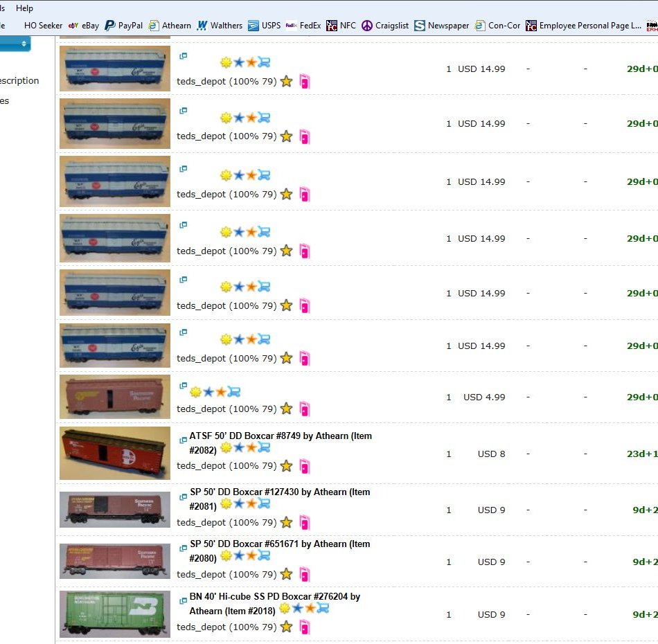Click the orange star icon on the USD 4.99 row
Image resolution: width=658 pixels, height=644 pixels.
pos(221,392)
